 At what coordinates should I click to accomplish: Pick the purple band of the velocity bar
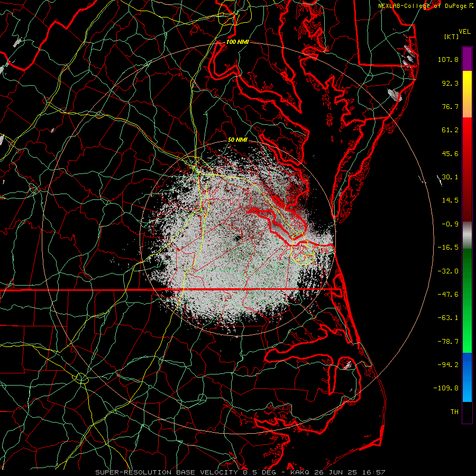(467, 59)
